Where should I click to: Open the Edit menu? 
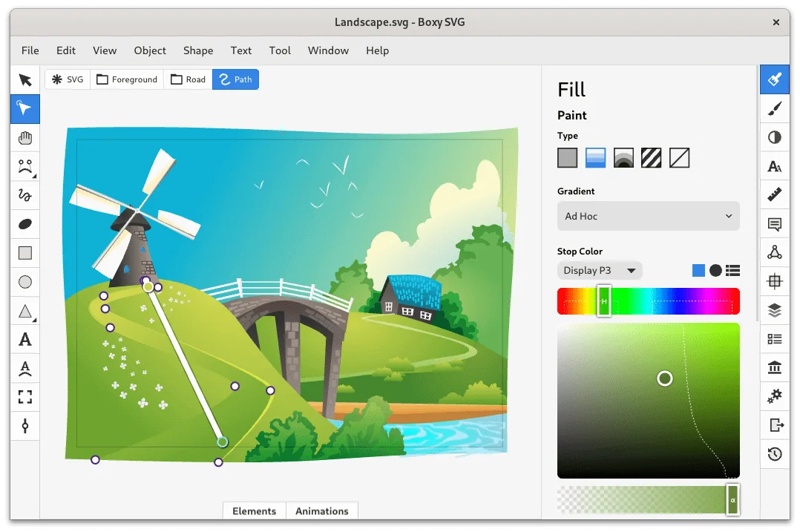coord(66,50)
